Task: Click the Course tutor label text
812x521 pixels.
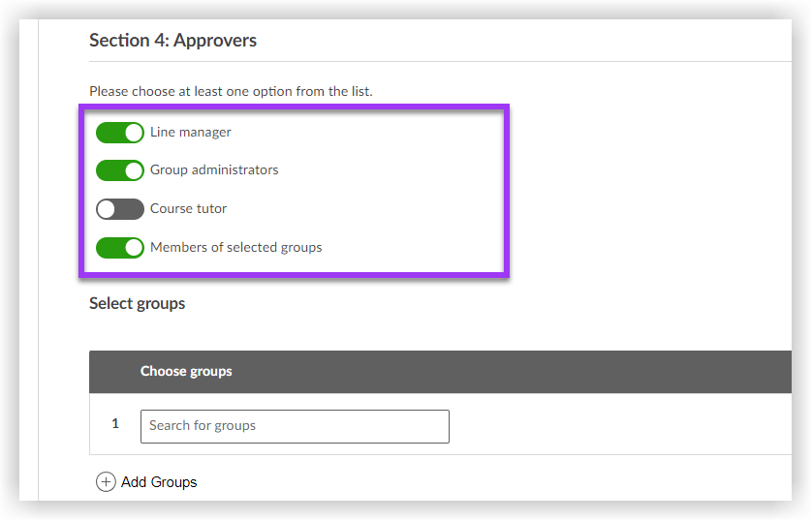Action: tap(188, 209)
